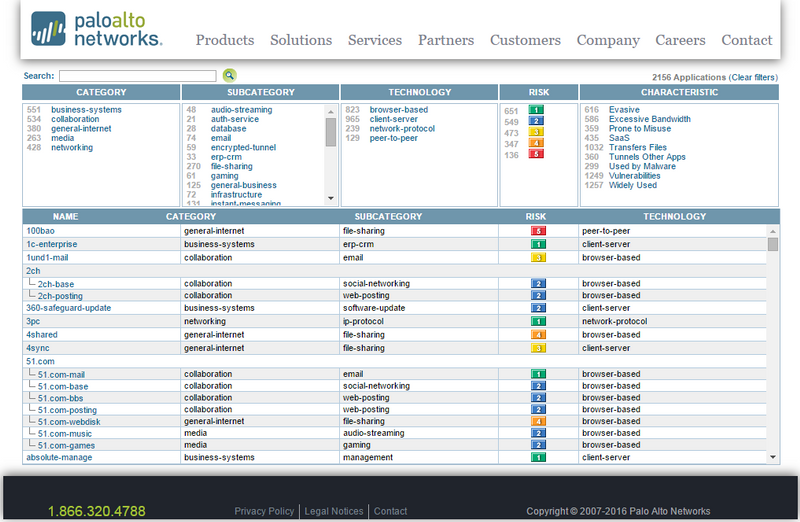Screen dimensions: 800x522
Task: Expand the 2ch application group
Action: point(33,271)
